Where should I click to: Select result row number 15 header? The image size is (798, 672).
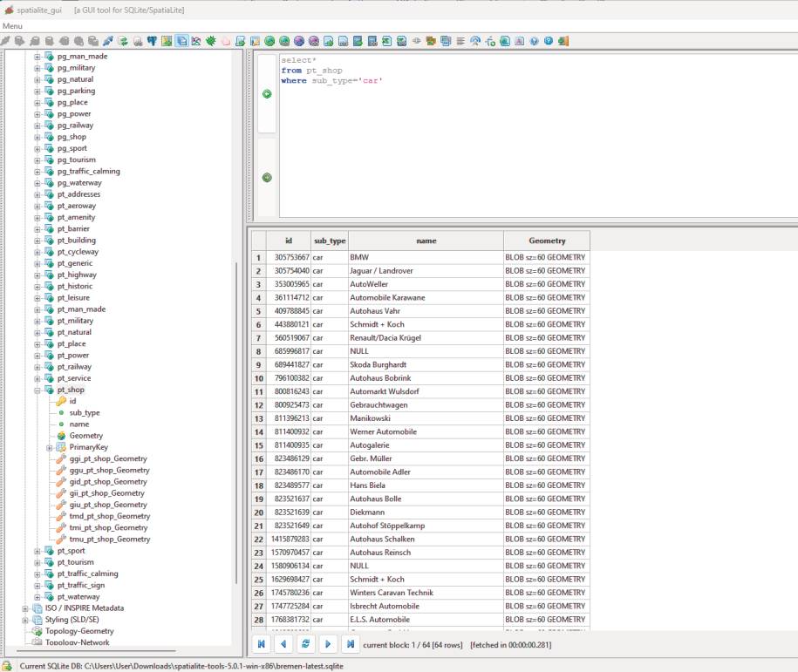[258, 445]
